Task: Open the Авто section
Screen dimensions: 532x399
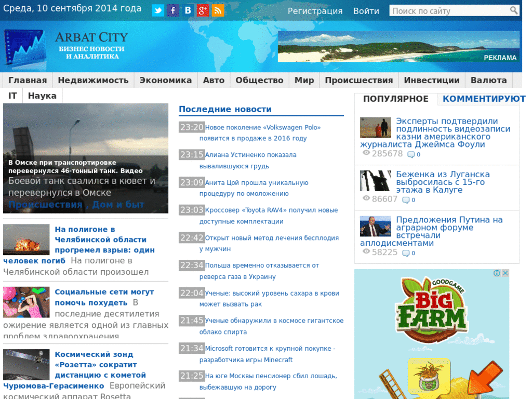Action: pyautogui.click(x=214, y=81)
